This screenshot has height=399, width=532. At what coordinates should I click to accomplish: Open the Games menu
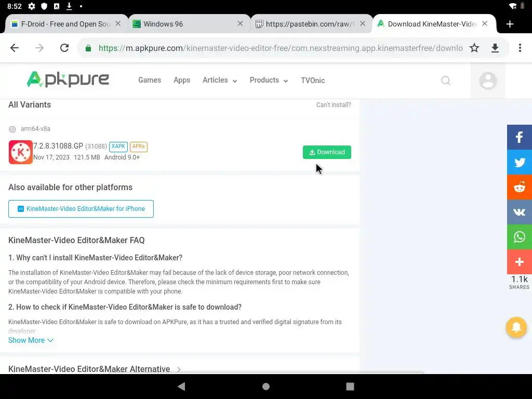(x=149, y=80)
